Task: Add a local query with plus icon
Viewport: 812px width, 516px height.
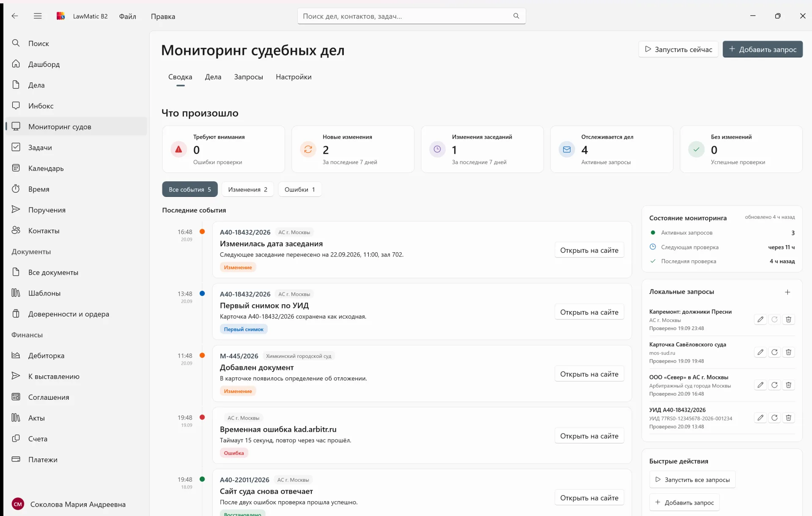Action: (787, 292)
